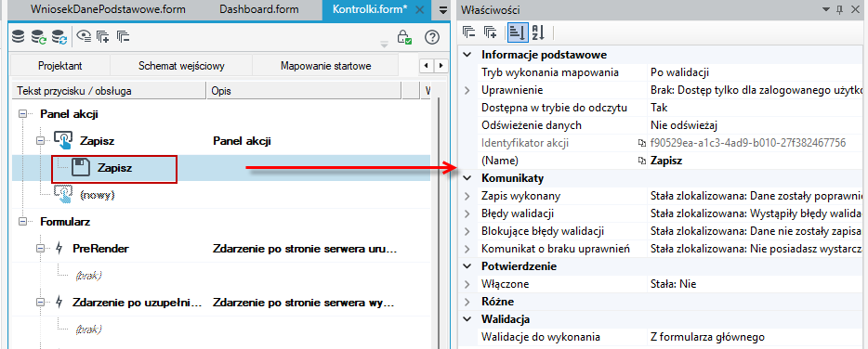Sort properties alphabetically (A-Z icon)
Viewport: 868px width, 349px height.
click(x=539, y=32)
